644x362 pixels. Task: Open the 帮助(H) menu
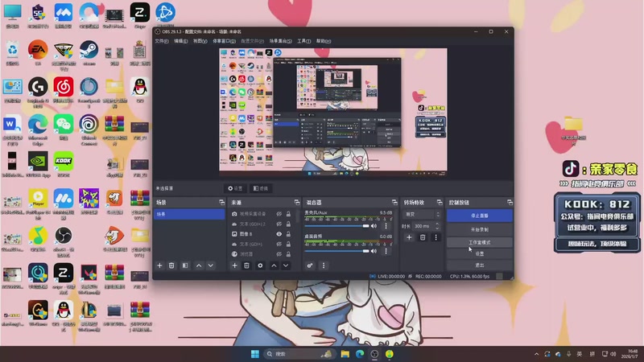coord(324,41)
